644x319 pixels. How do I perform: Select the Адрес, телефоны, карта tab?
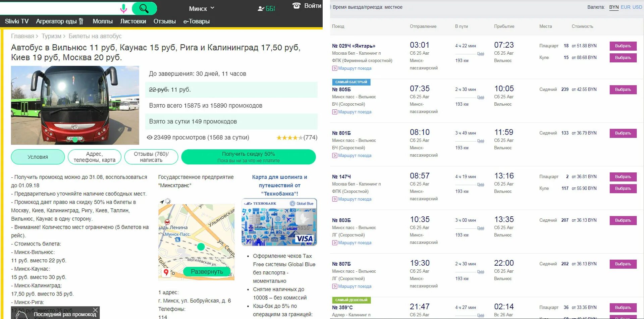pyautogui.click(x=95, y=157)
